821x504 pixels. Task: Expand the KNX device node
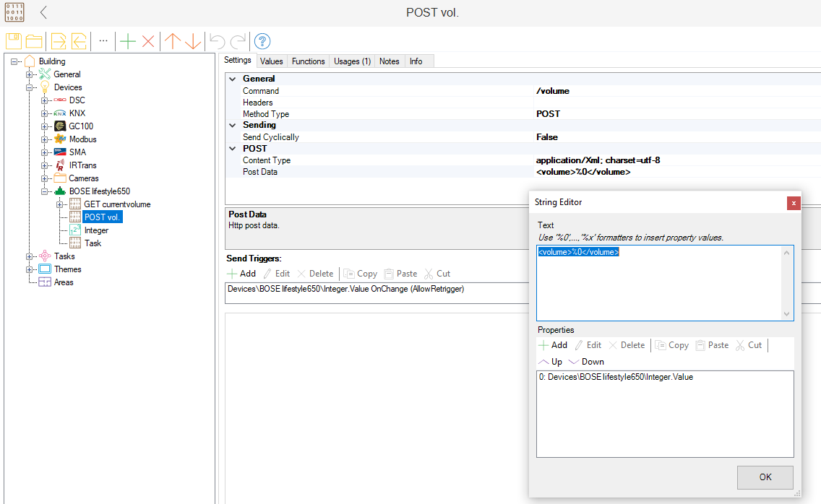(x=45, y=113)
